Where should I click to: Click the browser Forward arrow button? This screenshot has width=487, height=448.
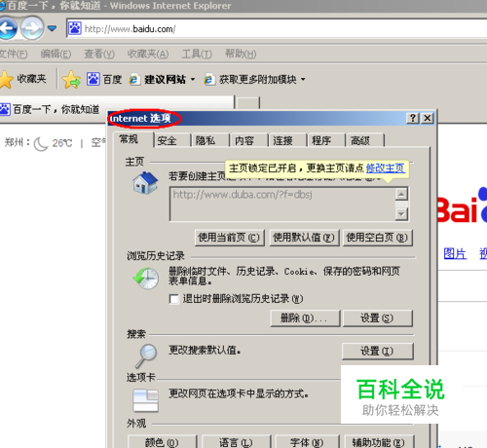32,28
